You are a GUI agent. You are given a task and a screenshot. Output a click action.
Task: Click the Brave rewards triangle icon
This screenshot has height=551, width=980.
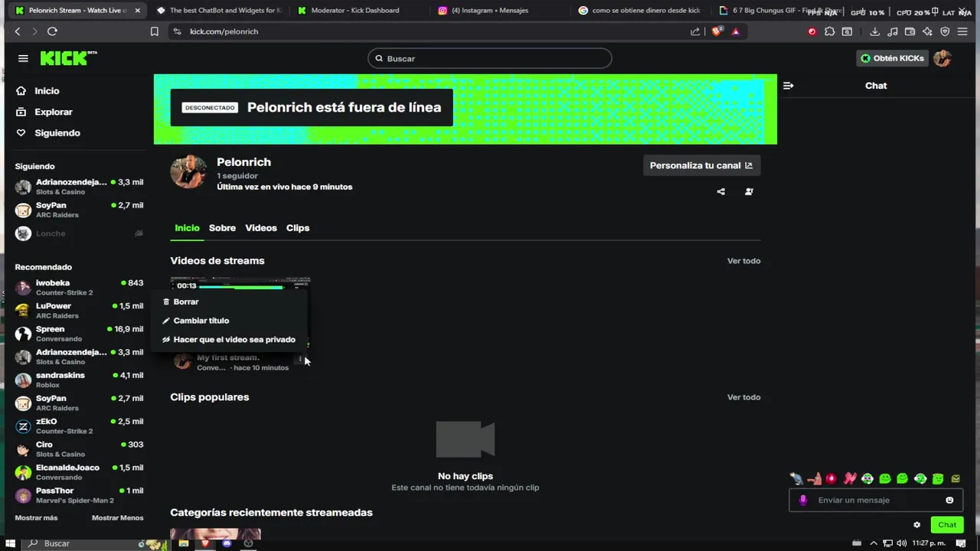[x=735, y=31]
